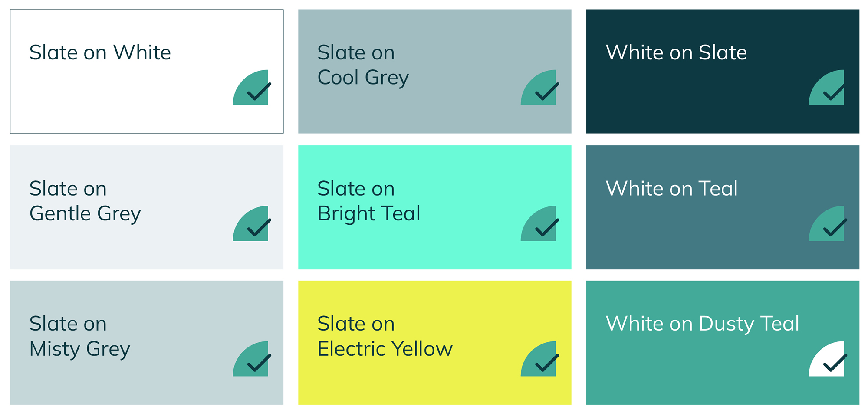Click the checkmark icon on Slate on White
The height and width of the screenshot is (413, 868).
pyautogui.click(x=259, y=92)
